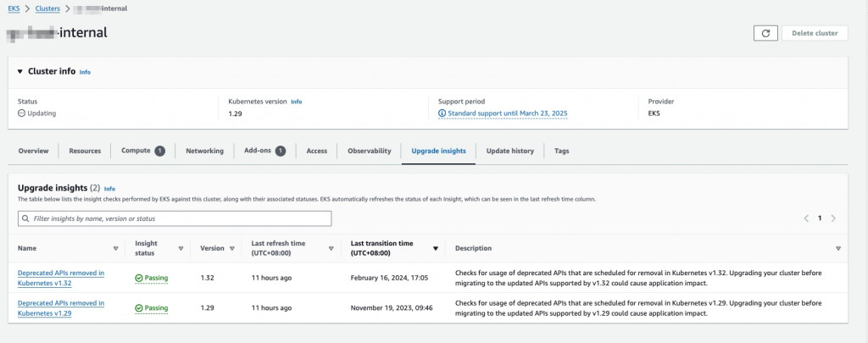Sort by Last transition time column
Viewport: 868px width, 343px height.
[x=436, y=248]
